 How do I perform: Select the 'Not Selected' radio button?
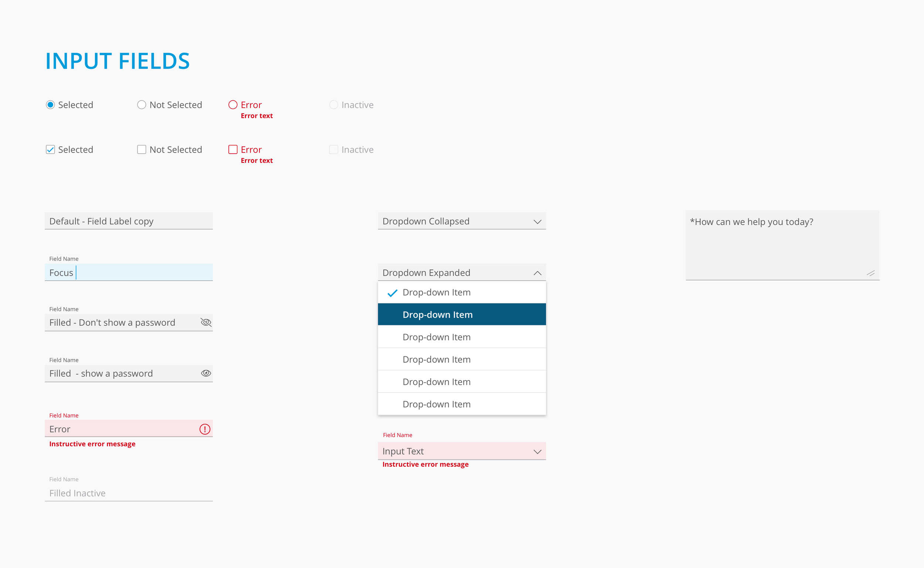(141, 105)
